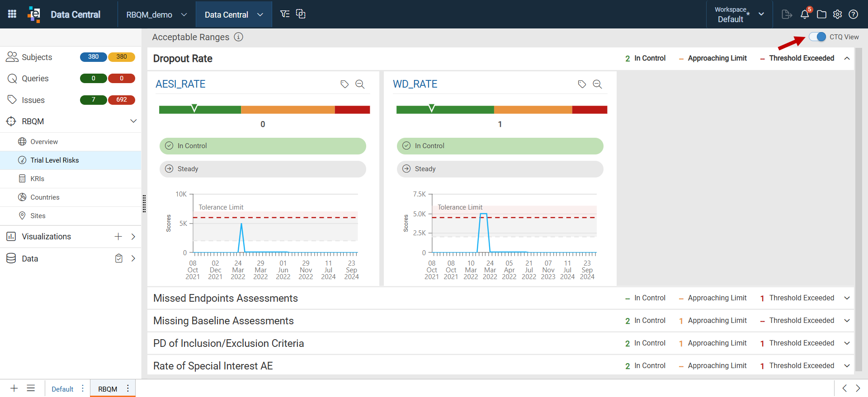Screen dimensions: 868x397
Task: Click the Steady status on AESI_RATE
Action: tap(263, 169)
